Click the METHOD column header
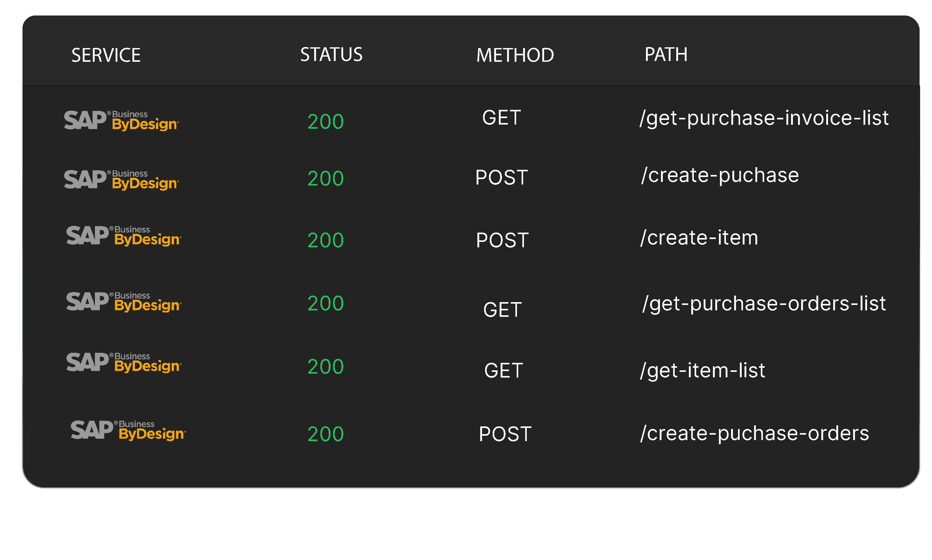Screen dimensions: 932x560 click(x=515, y=55)
